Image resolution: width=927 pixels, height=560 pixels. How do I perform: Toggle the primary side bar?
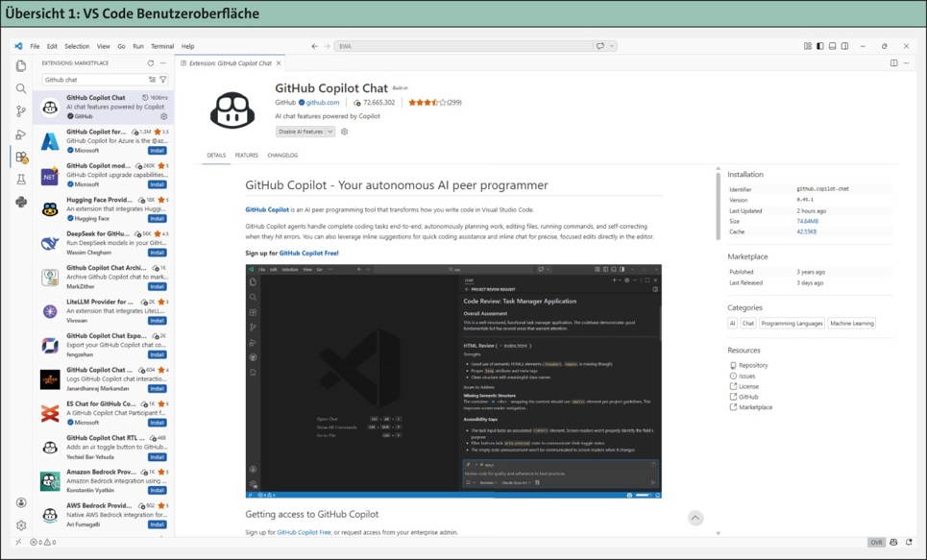pos(820,46)
